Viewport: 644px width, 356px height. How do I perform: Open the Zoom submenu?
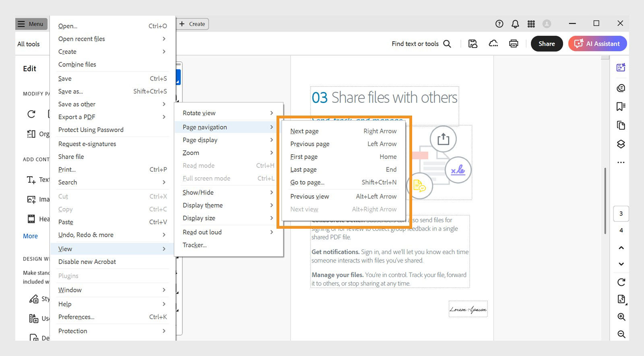coord(228,153)
